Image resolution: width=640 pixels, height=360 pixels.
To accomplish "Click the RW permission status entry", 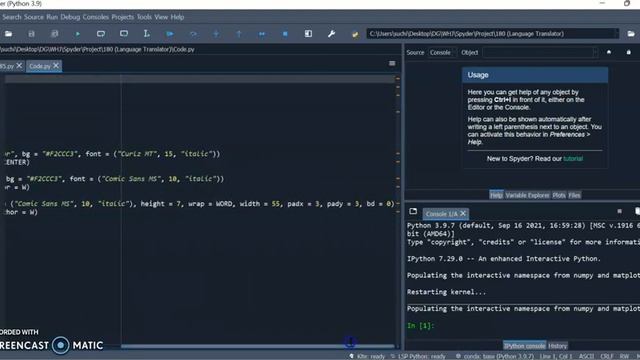I will 624,356.
